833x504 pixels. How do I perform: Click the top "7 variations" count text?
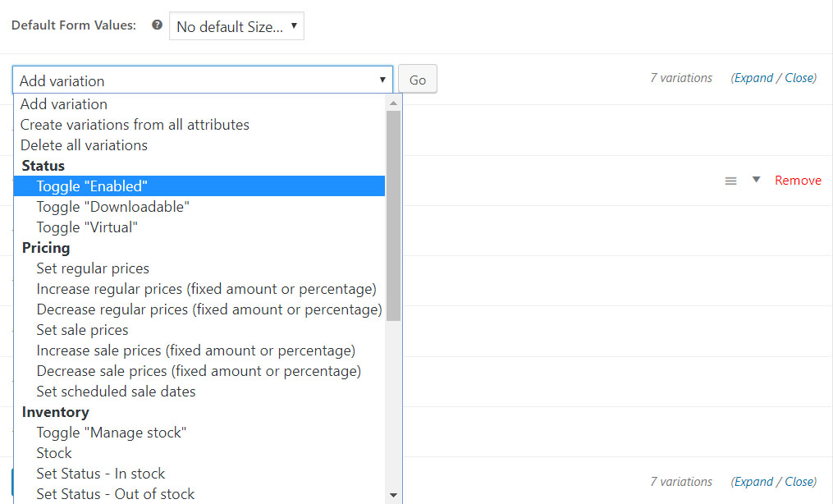coord(682,78)
